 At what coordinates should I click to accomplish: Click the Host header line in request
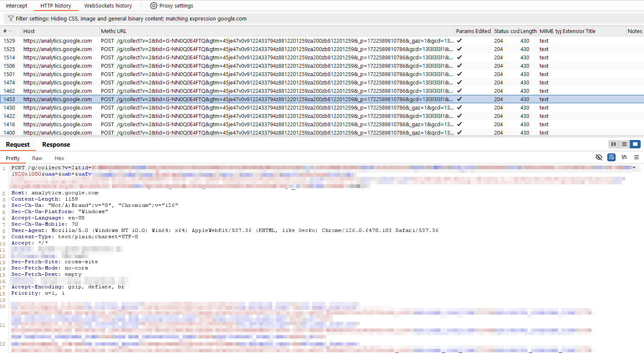55,193
